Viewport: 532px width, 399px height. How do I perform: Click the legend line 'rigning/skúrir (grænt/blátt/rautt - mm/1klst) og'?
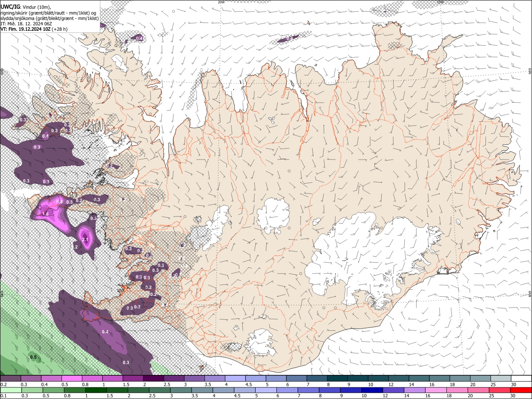(x=48, y=12)
